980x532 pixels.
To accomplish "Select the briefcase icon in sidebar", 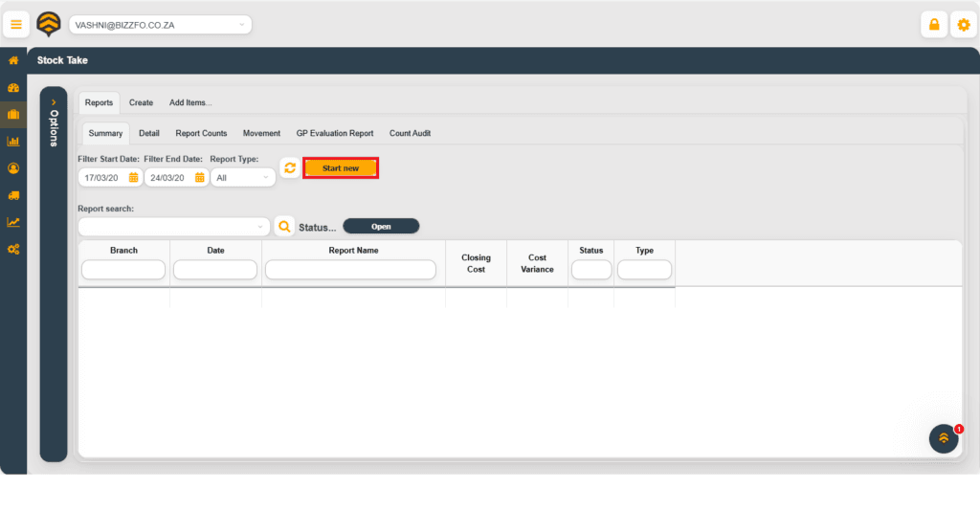I will [x=13, y=115].
